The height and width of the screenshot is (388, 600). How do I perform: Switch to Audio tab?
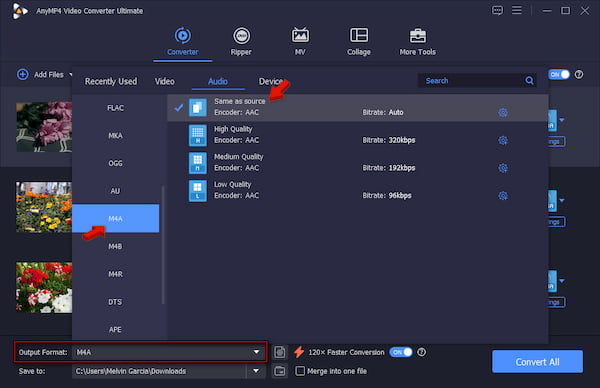point(218,82)
